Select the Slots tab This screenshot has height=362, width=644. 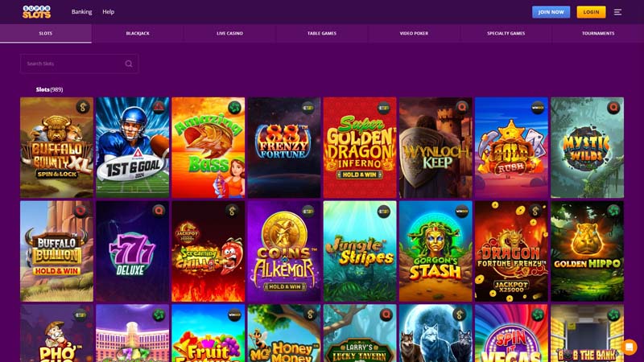46,33
